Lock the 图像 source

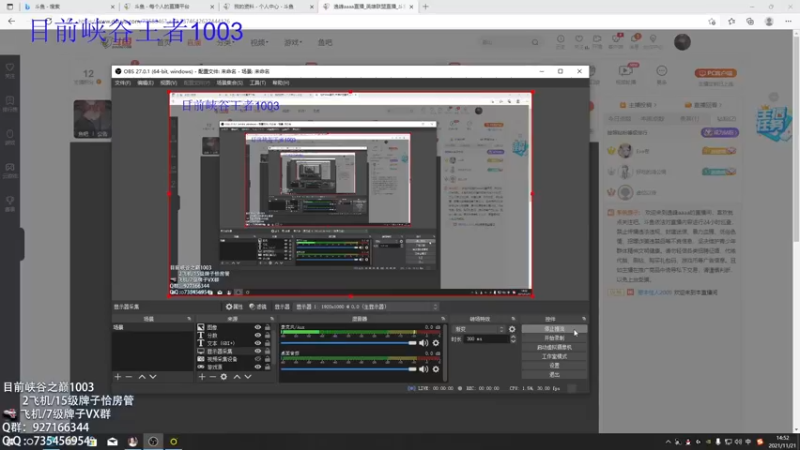point(267,327)
